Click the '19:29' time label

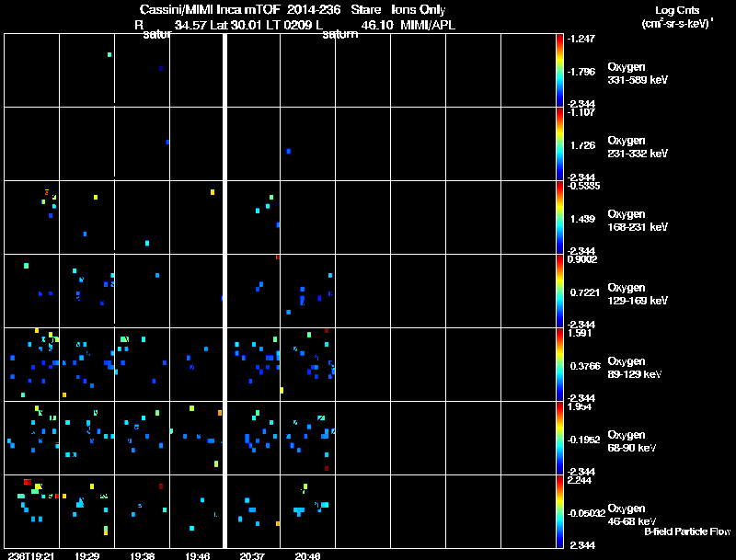(86, 555)
